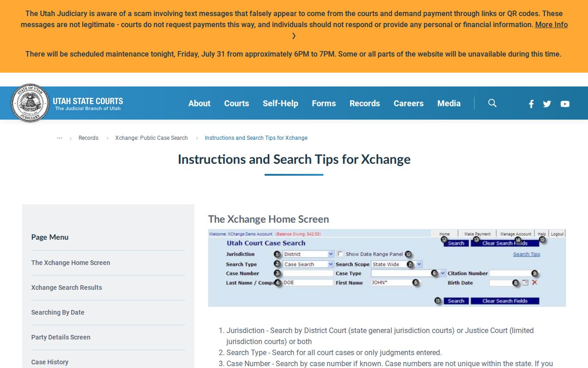Select list item 2 Search Type description
This screenshot has width=588, height=368.
[x=334, y=353]
